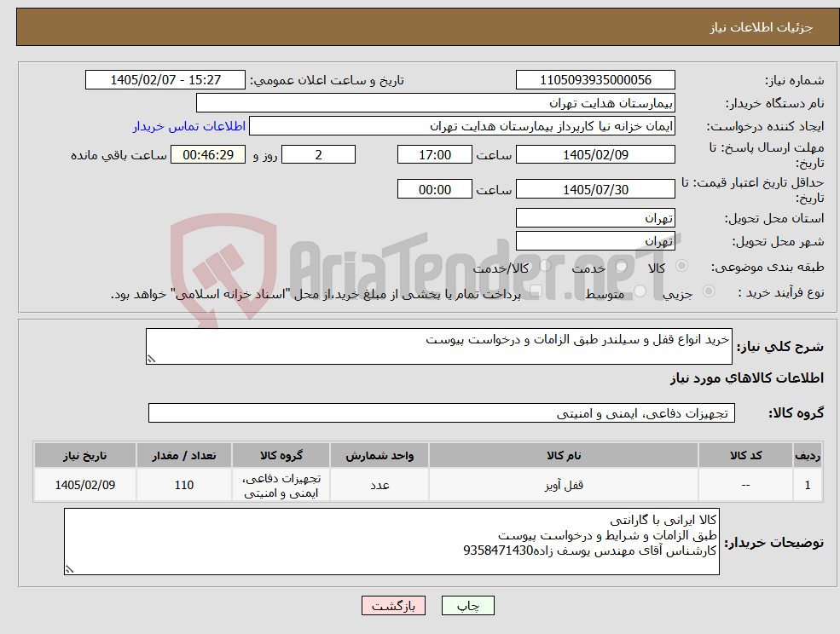This screenshot has width=840, height=634.
Task: Click delivery city field تهران
Action: coord(595,241)
